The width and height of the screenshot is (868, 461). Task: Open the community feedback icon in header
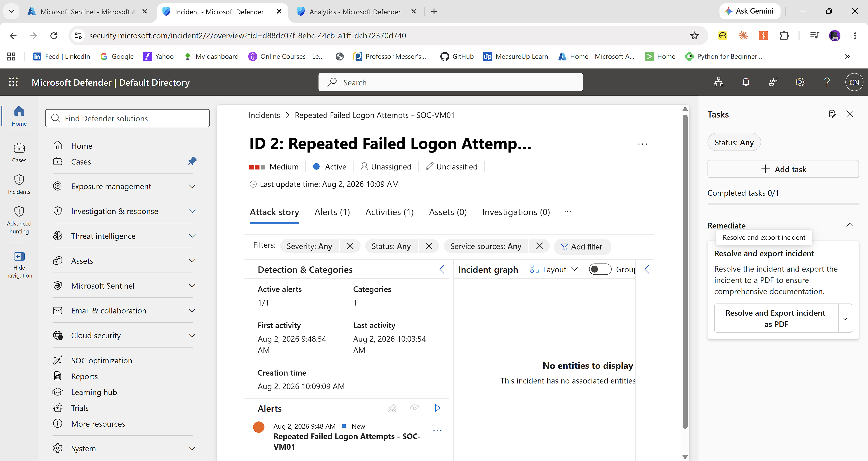(773, 82)
